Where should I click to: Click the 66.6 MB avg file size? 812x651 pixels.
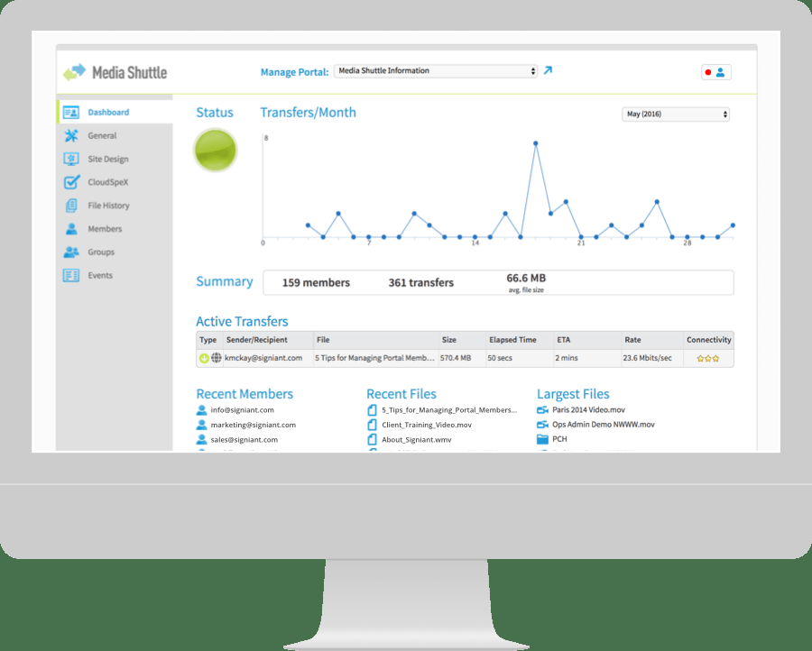pos(526,282)
